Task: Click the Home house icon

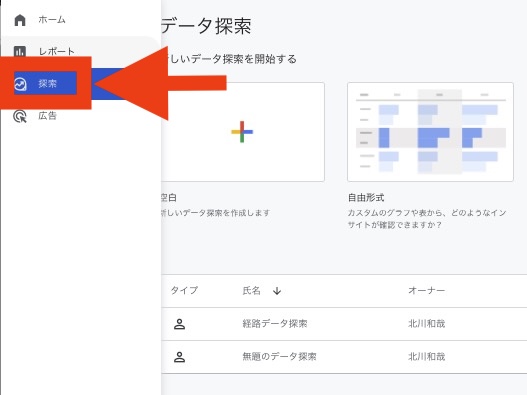Action: (x=20, y=20)
